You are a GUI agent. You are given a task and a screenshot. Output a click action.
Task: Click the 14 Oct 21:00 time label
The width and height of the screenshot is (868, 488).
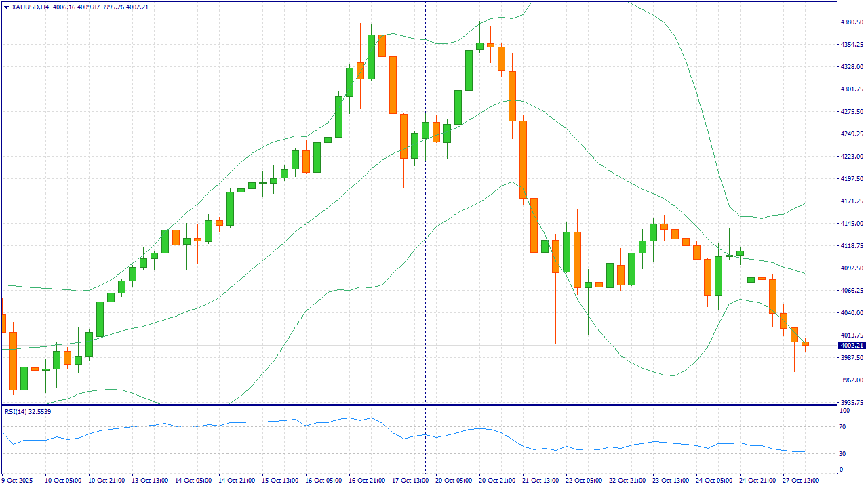click(236, 481)
